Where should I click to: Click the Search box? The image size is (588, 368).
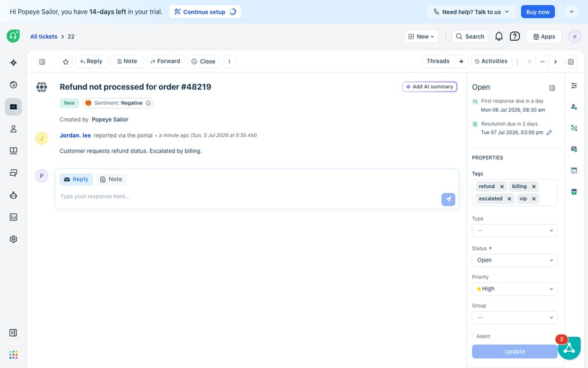[x=470, y=37]
